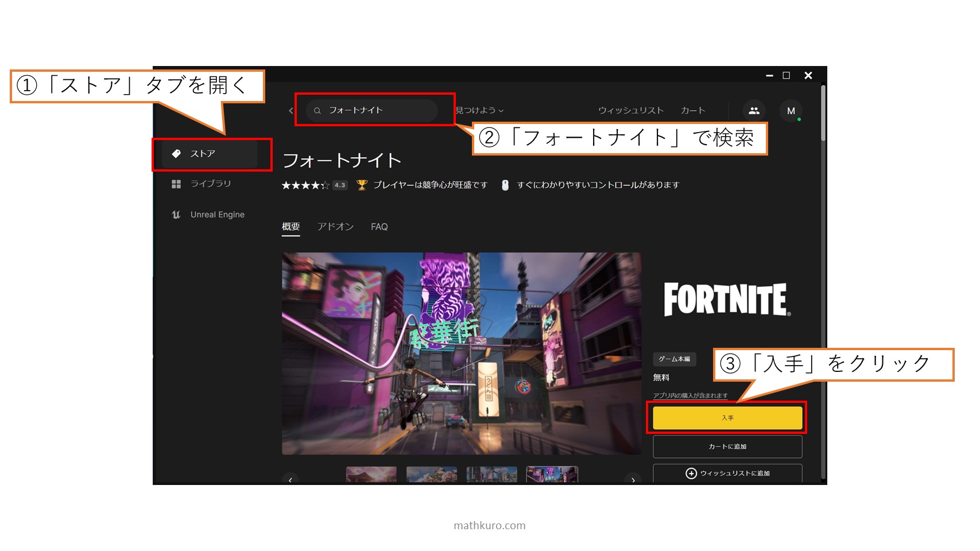Select the second carousel thumbnail
980x551 pixels.
[x=432, y=475]
